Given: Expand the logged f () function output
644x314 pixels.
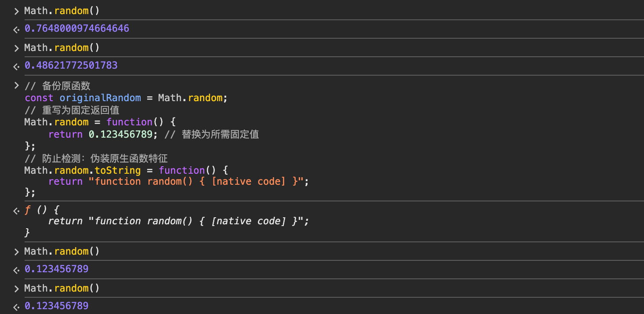Looking at the screenshot, I should tap(28, 210).
